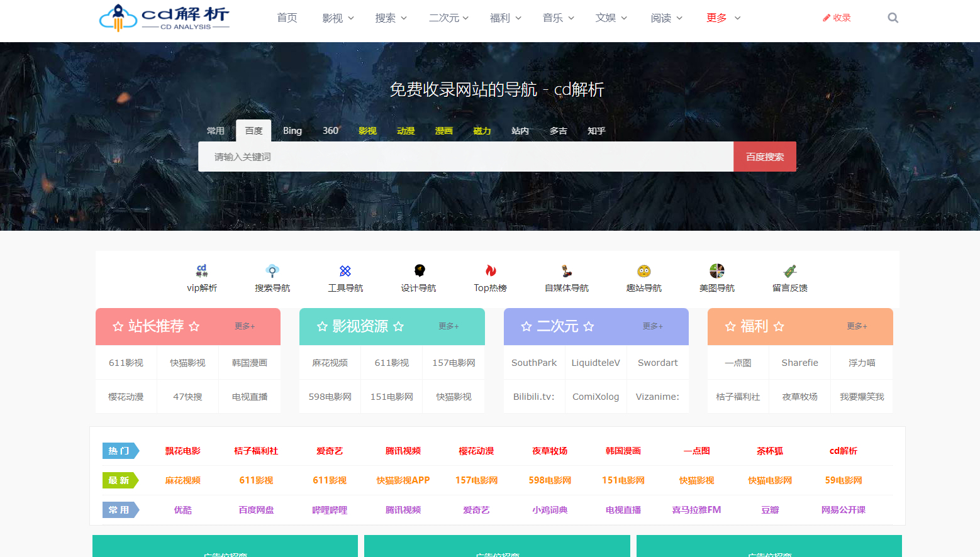The width and height of the screenshot is (980, 557).
Task: Open the Top热榜 flame icon
Action: pos(491,271)
